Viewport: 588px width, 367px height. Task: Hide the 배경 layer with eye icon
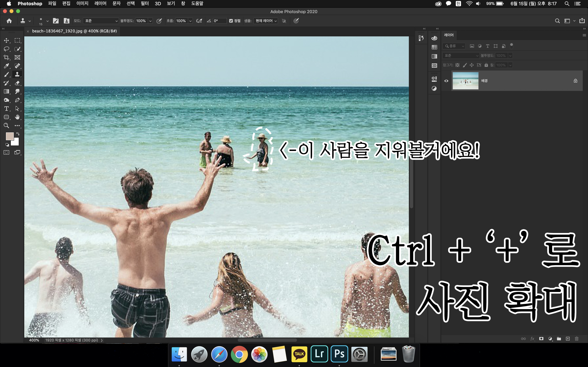446,81
